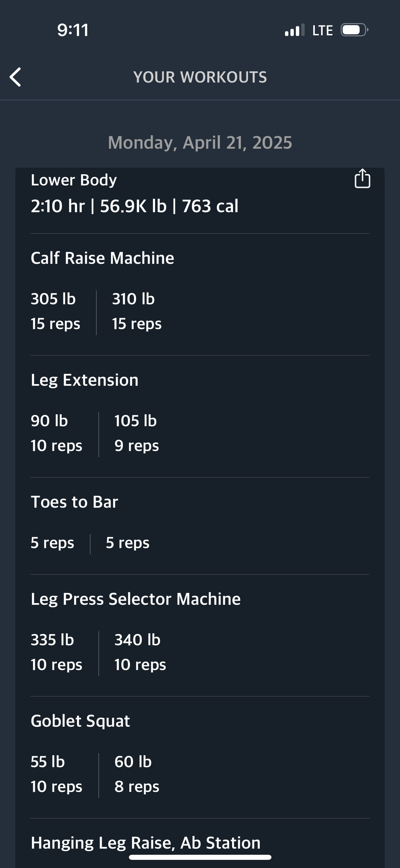Tap the home indicator bar
Viewport: 400px width, 868px height.
[200, 857]
